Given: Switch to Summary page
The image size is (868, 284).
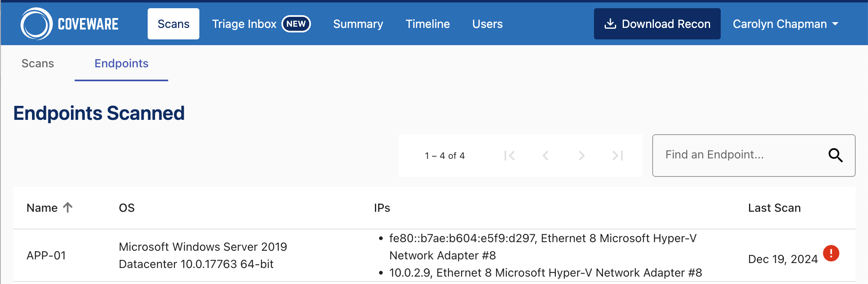Looking at the screenshot, I should coord(358,24).
